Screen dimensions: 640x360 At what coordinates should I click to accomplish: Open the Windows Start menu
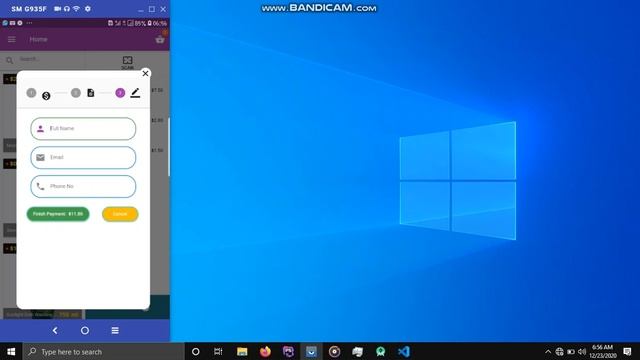pyautogui.click(x=11, y=351)
